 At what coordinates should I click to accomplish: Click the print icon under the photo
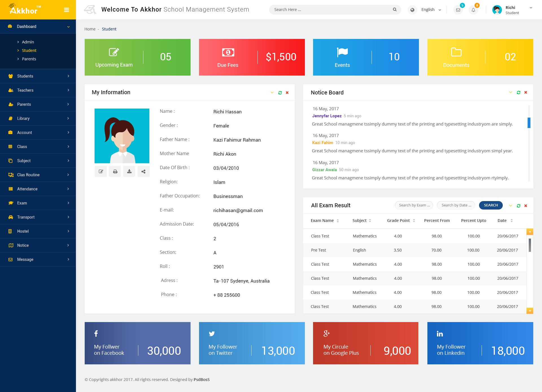115,171
